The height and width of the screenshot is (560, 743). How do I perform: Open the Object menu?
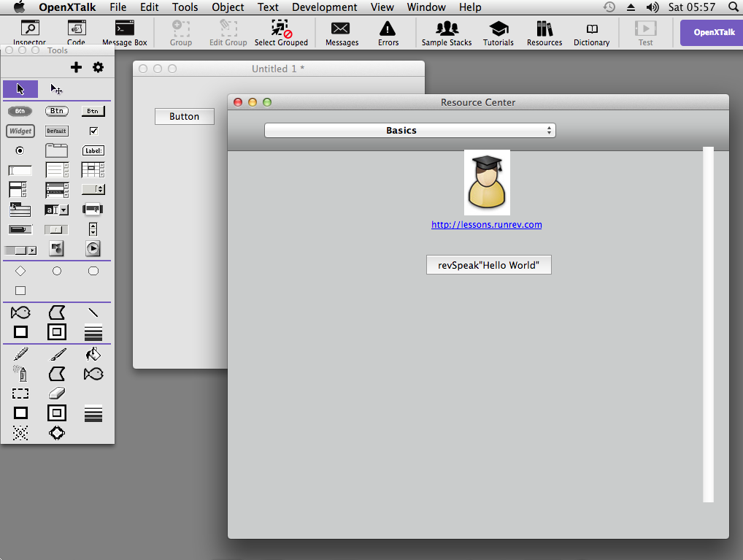(228, 7)
